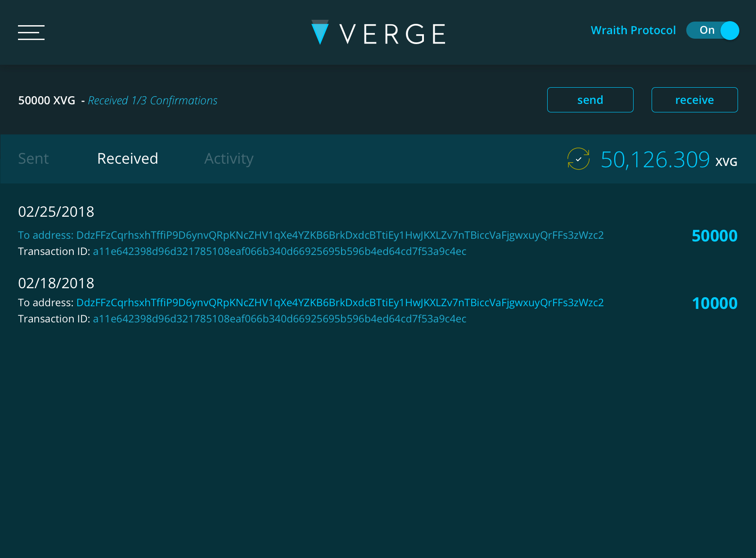Disable the Wraith Protocol switch
The image size is (756, 558).
712,30
